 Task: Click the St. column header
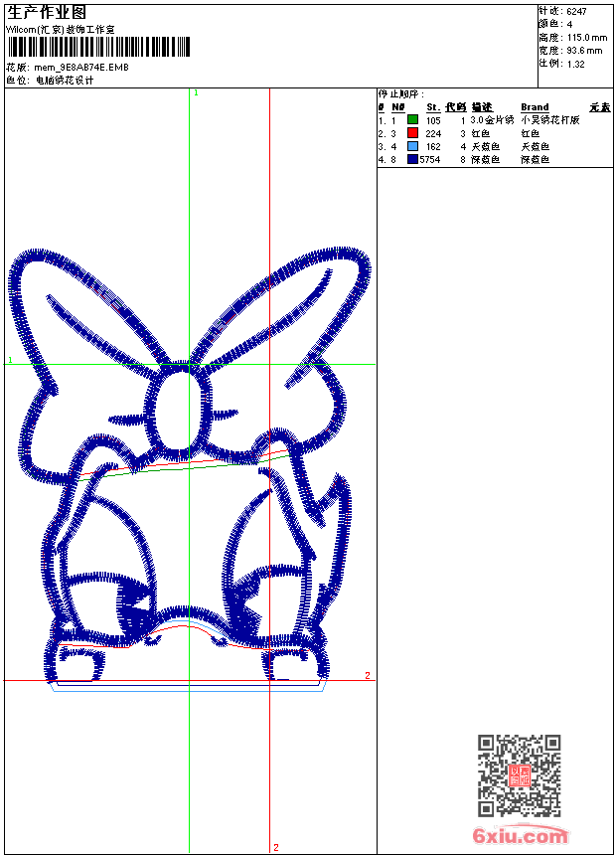[x=433, y=107]
